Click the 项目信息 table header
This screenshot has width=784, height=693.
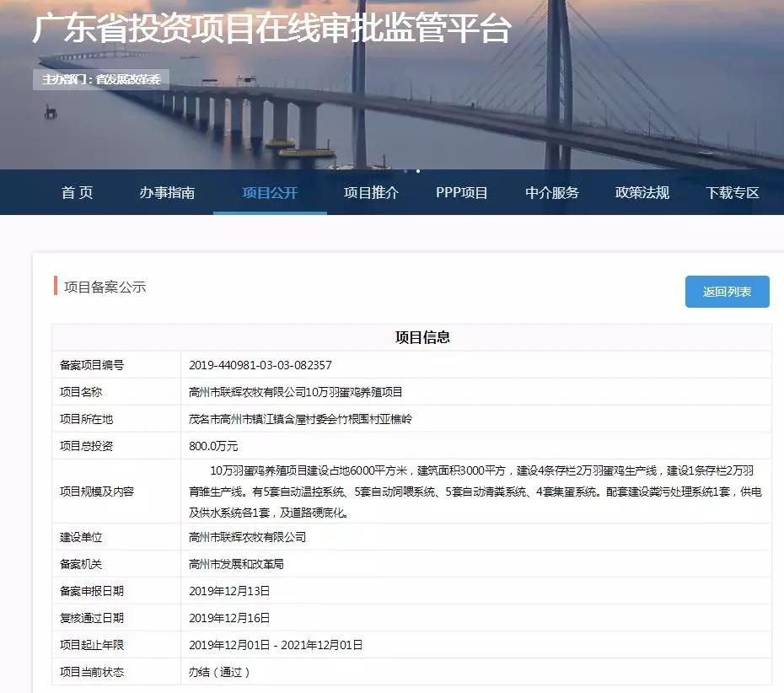[x=422, y=337]
